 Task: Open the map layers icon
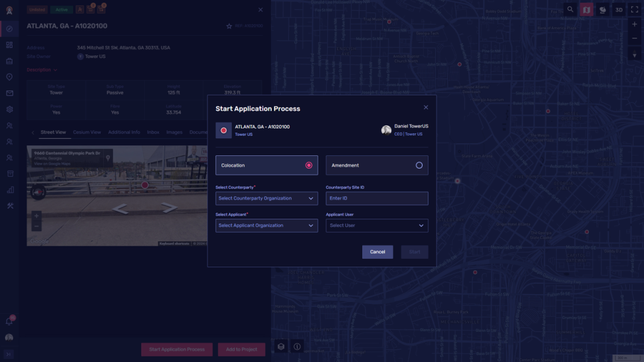point(282,346)
